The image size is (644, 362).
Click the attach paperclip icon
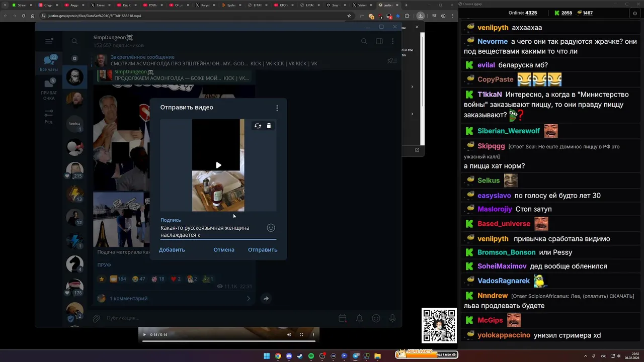[x=96, y=318]
